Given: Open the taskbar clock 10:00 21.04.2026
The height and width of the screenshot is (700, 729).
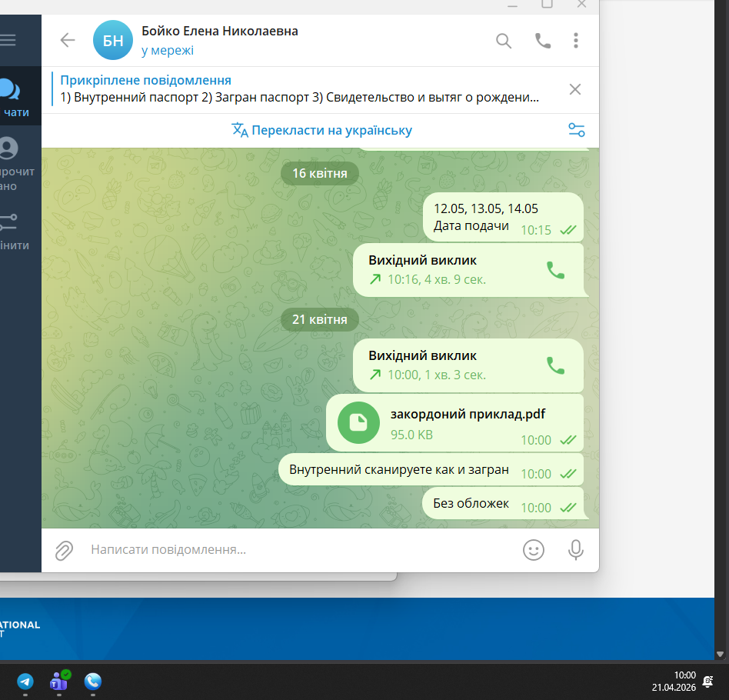Looking at the screenshot, I should coord(674,682).
